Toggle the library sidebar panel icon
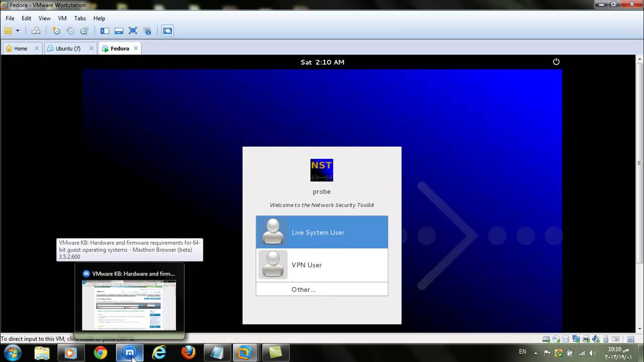Screen dimensions: 644x362 [105, 31]
